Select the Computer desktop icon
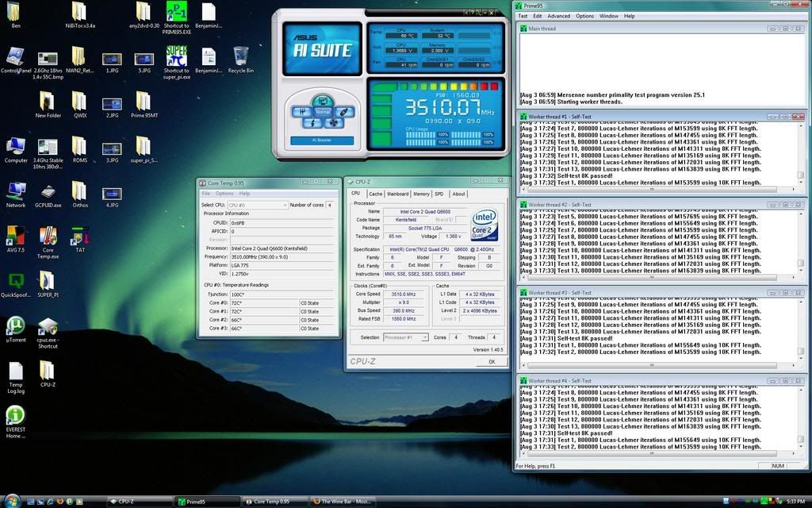This screenshot has width=812, height=508. click(16, 151)
